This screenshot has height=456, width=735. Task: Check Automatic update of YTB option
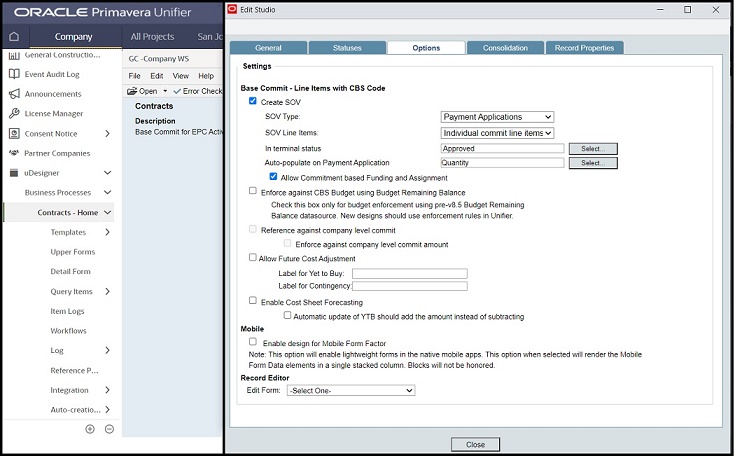[287, 315]
